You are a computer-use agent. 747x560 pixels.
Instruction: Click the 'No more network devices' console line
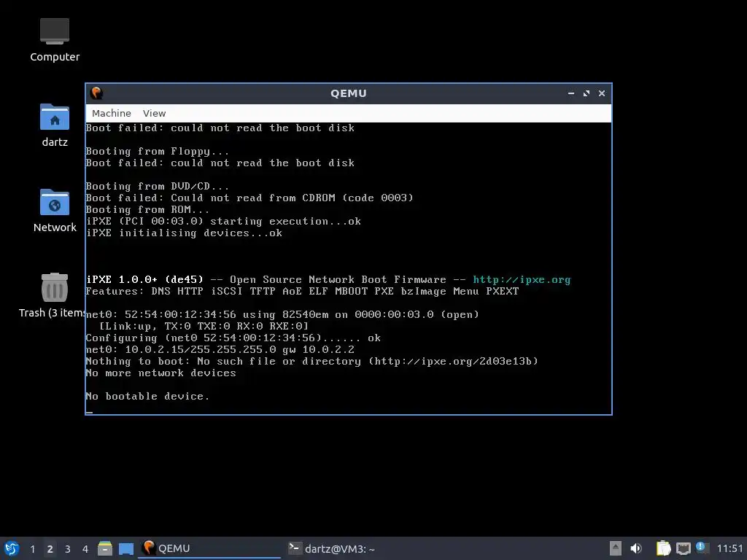160,373
